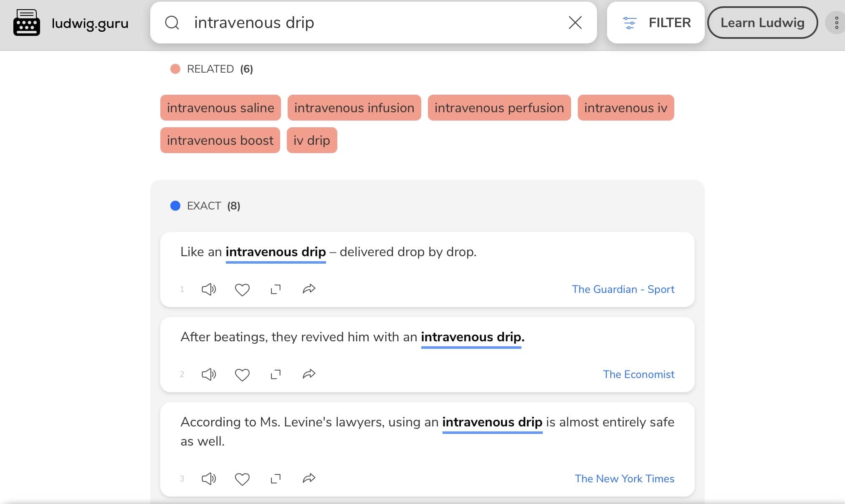The height and width of the screenshot is (504, 845).
Task: Like the third sentence with heart
Action: (x=242, y=479)
